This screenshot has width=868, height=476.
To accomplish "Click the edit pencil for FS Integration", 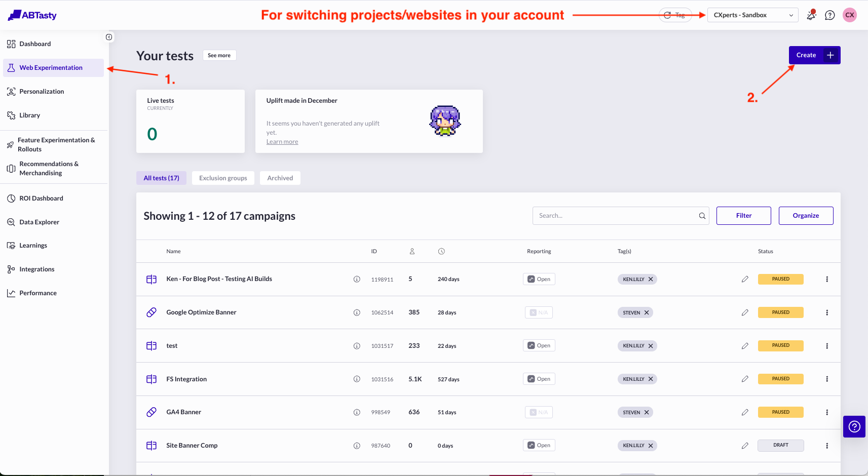I will point(745,379).
